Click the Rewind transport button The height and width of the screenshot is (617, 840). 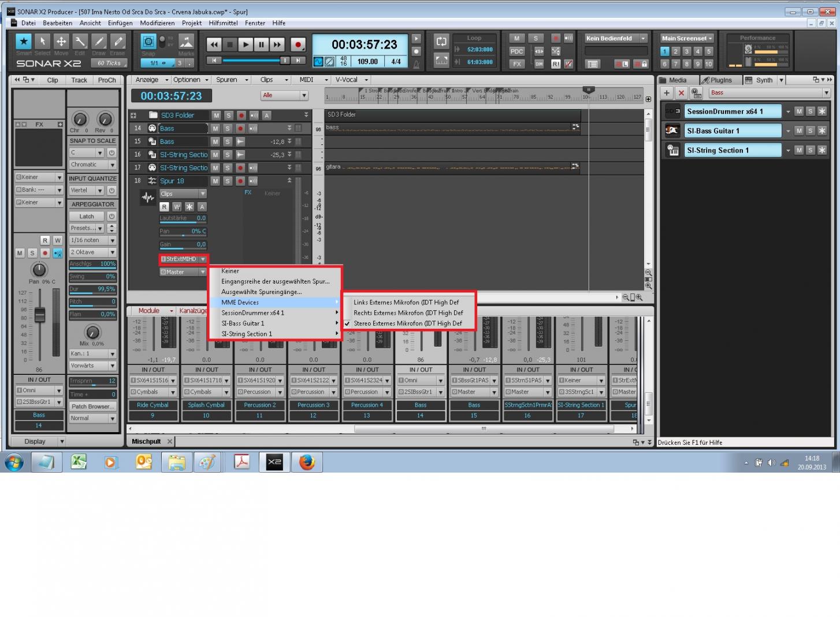[x=214, y=44]
